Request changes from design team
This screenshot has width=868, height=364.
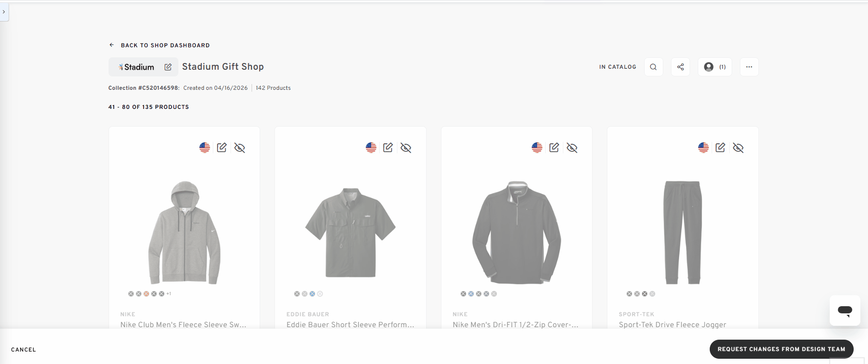pos(781,349)
